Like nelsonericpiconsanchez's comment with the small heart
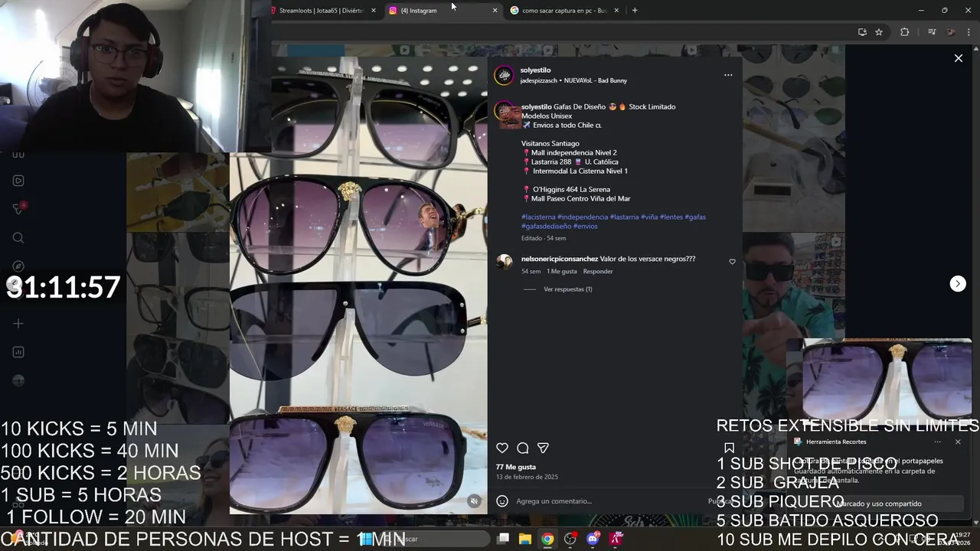The height and width of the screenshot is (551, 980). point(732,262)
